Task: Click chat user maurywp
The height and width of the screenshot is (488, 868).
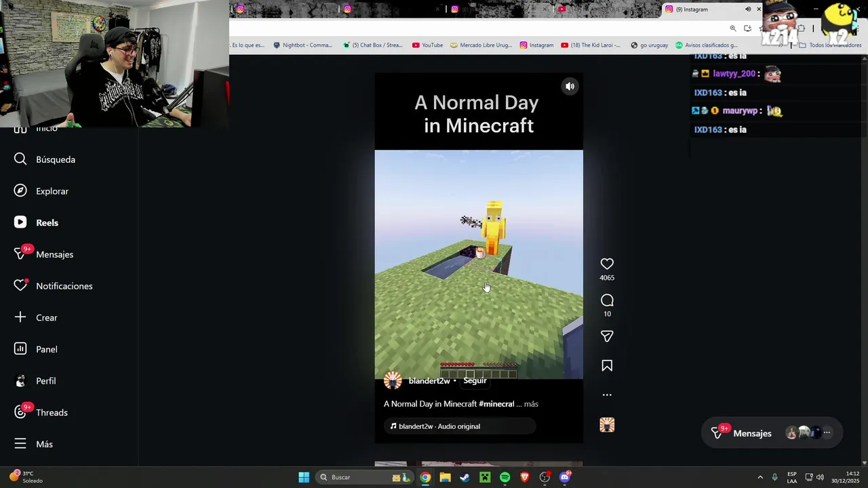Action: [x=740, y=110]
